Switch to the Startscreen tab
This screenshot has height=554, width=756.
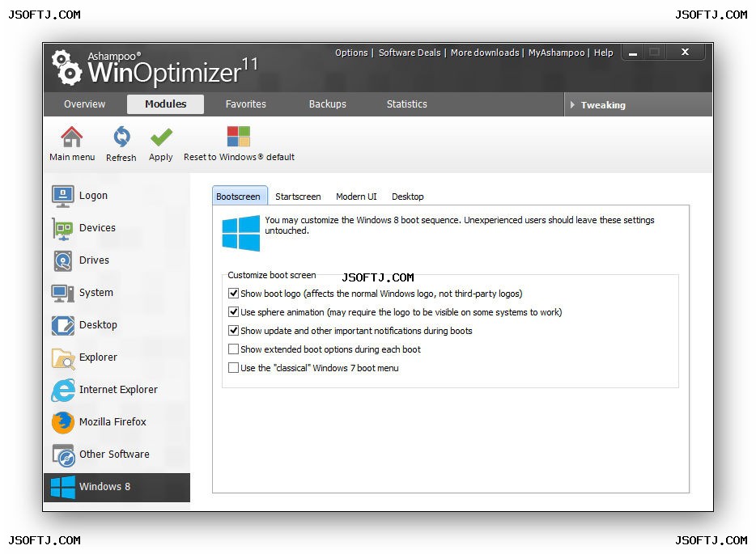pyautogui.click(x=298, y=197)
